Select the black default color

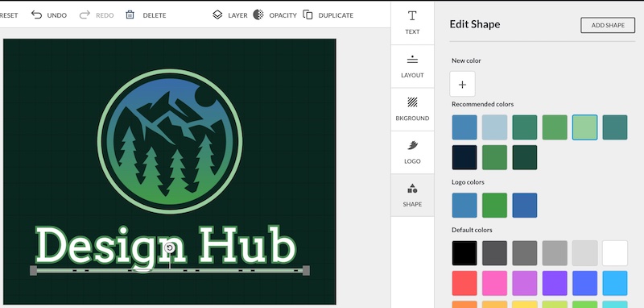tap(464, 253)
